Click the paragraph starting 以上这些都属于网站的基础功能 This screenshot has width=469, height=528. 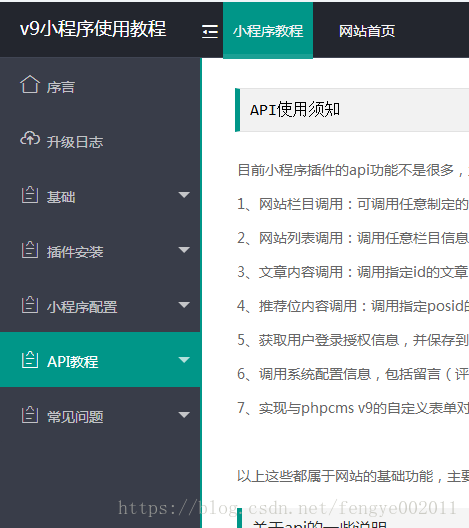click(353, 476)
